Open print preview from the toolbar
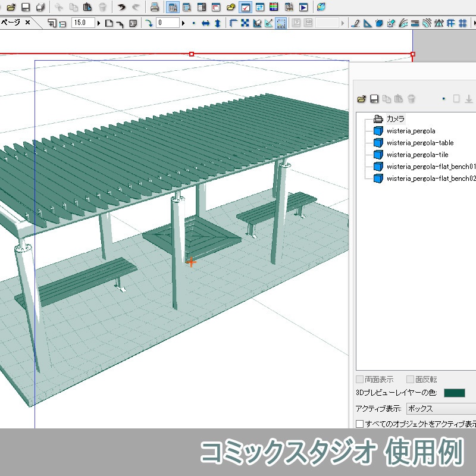This screenshot has height=476, width=476. pos(155,8)
